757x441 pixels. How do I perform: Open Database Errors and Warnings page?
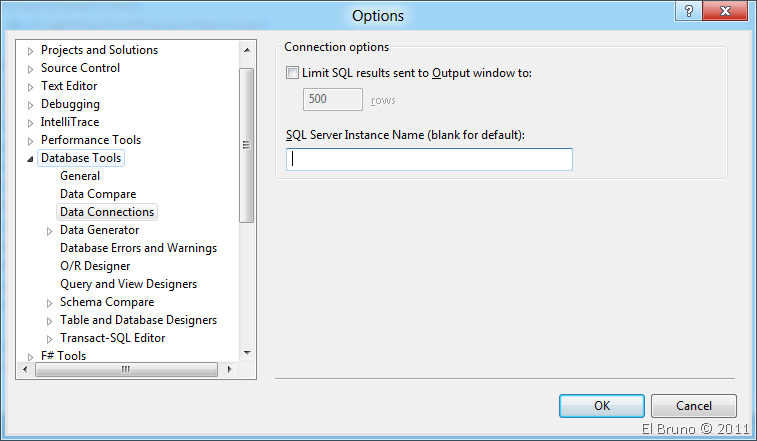[x=138, y=248]
